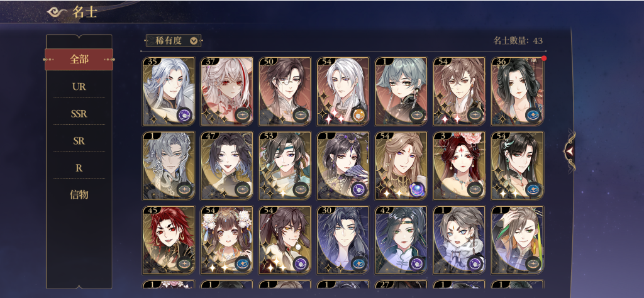
Task: Select the level 3 red-dressed lady card
Action: 460,166
